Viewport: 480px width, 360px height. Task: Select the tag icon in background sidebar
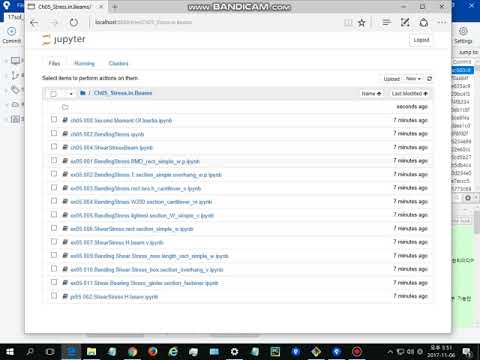pos(15,90)
